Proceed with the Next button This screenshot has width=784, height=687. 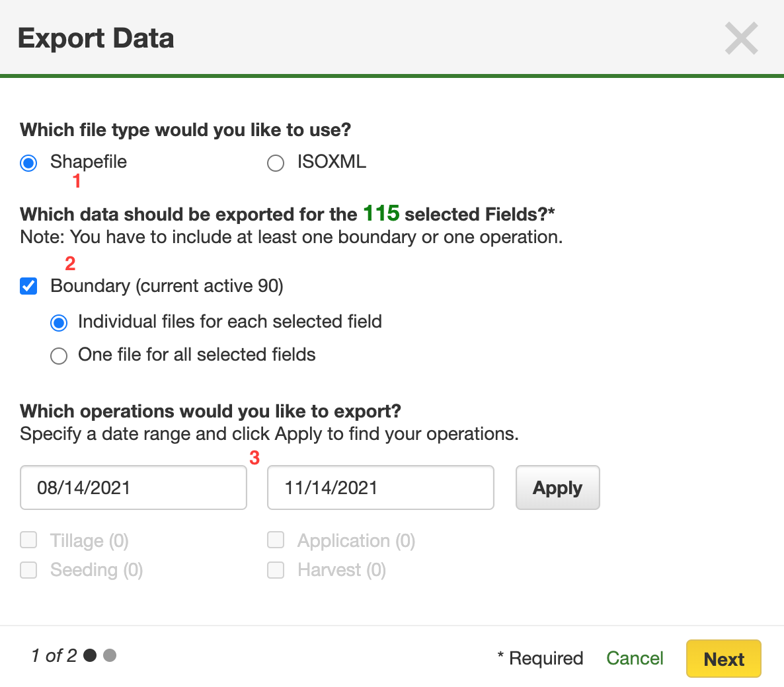723,659
